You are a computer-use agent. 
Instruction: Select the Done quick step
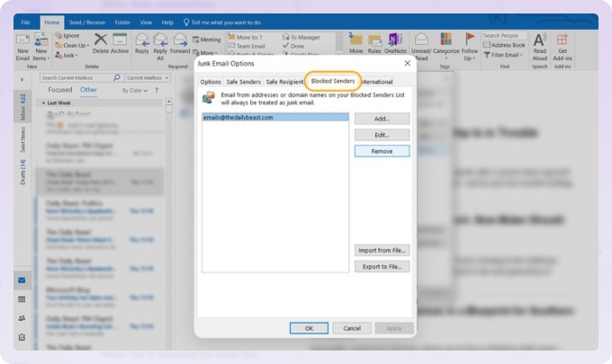coord(293,46)
